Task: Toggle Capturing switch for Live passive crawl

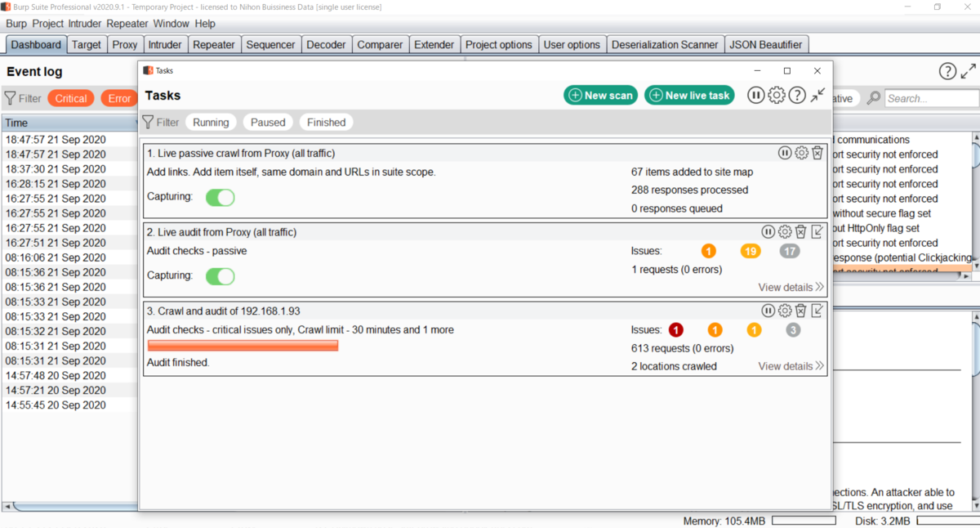Action: pyautogui.click(x=220, y=197)
